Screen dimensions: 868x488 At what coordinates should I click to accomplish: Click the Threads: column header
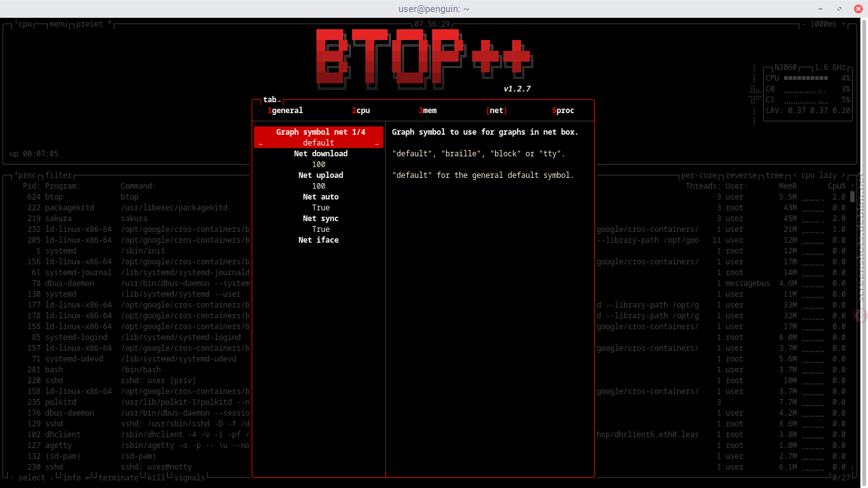click(x=703, y=186)
